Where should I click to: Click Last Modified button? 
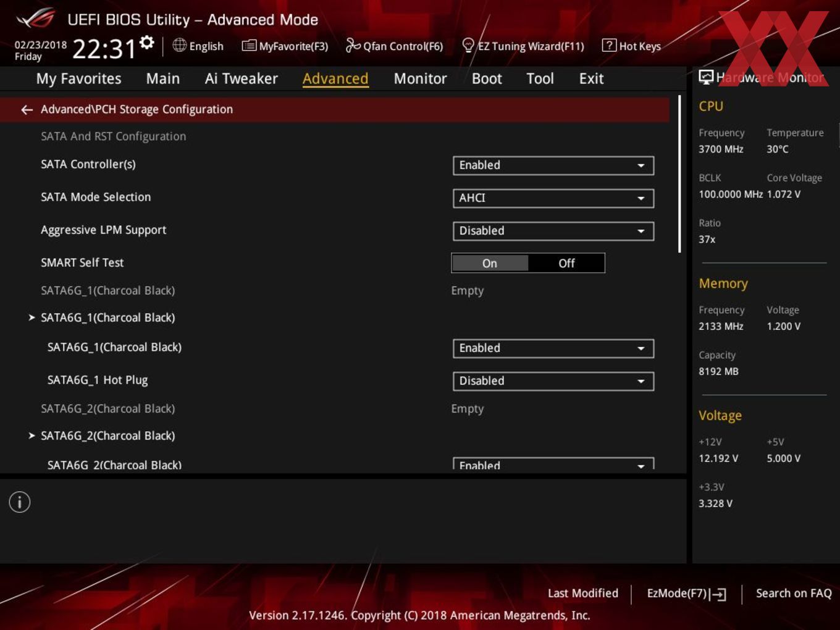582,594
